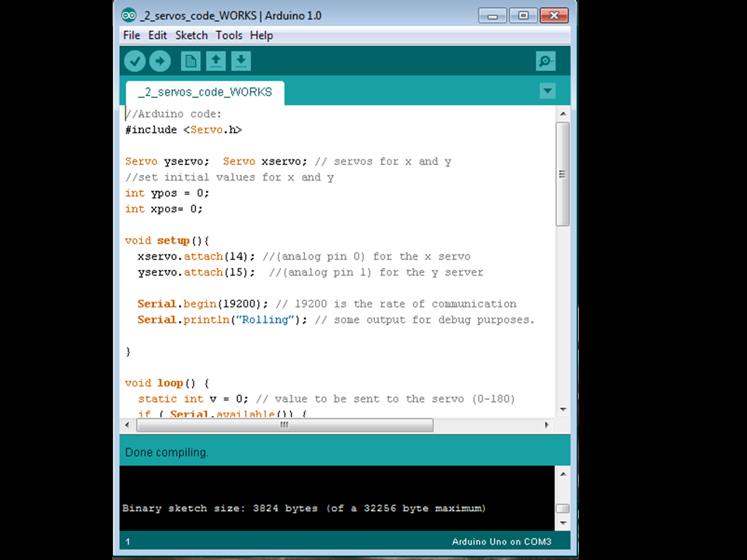
Task: Click the console scrollbar thumb
Action: click(x=563, y=508)
